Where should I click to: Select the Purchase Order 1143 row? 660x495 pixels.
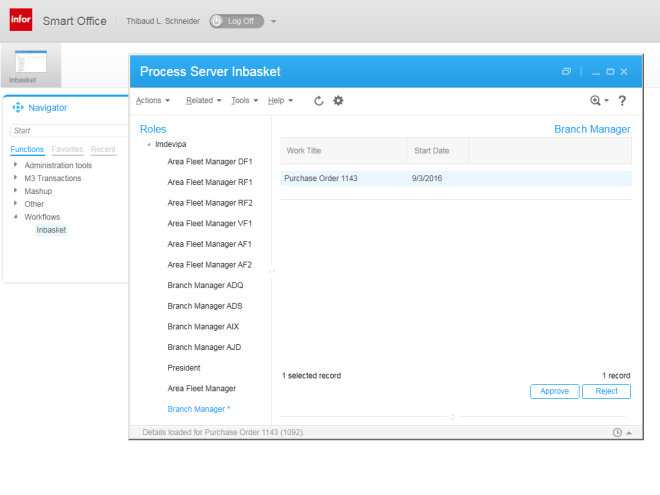click(x=456, y=178)
